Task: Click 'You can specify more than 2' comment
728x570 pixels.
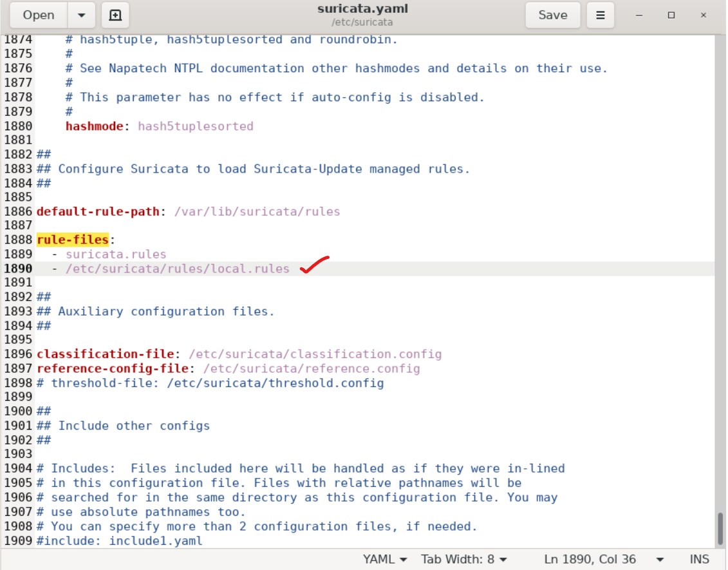Action: click(257, 526)
